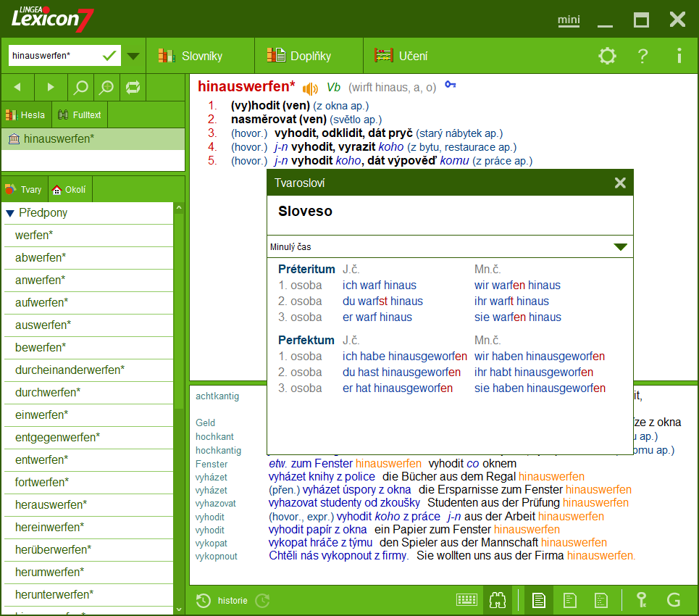This screenshot has height=616, width=699.
Task: Open the Minulý čas tense dropdown
Action: tap(450, 246)
